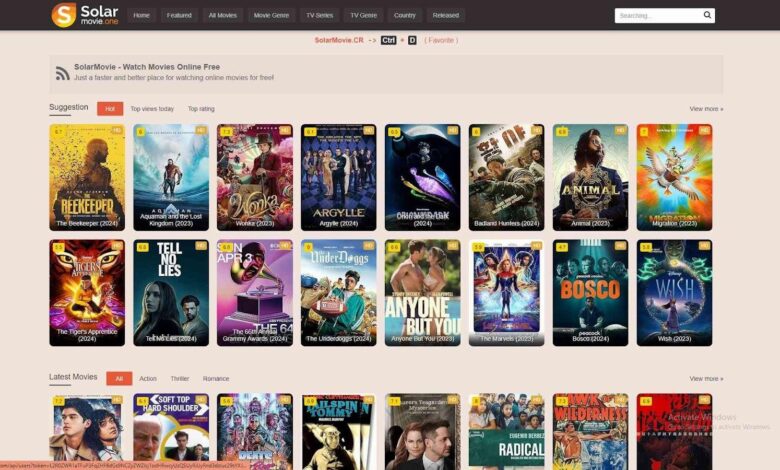Switch to Top views today tab
780x470 pixels.
tap(152, 108)
